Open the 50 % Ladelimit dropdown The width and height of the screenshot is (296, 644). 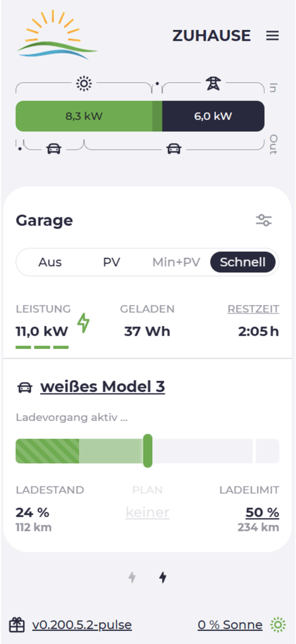pyautogui.click(x=262, y=512)
